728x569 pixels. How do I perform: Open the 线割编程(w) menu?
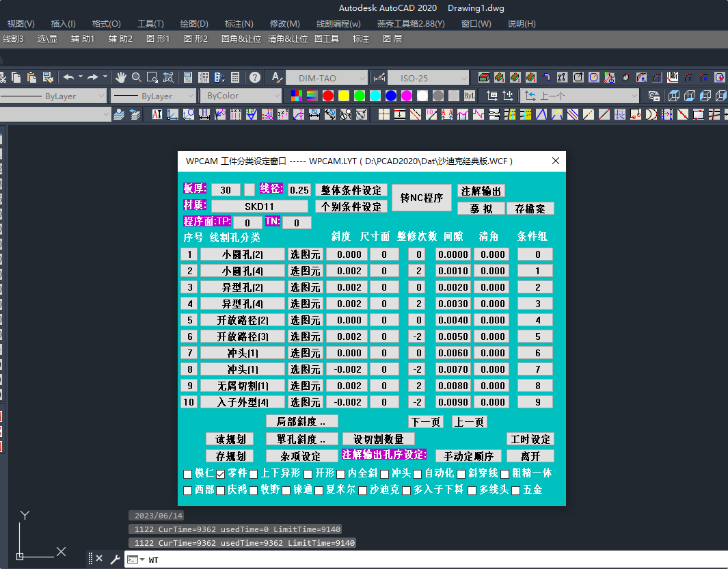pyautogui.click(x=338, y=24)
